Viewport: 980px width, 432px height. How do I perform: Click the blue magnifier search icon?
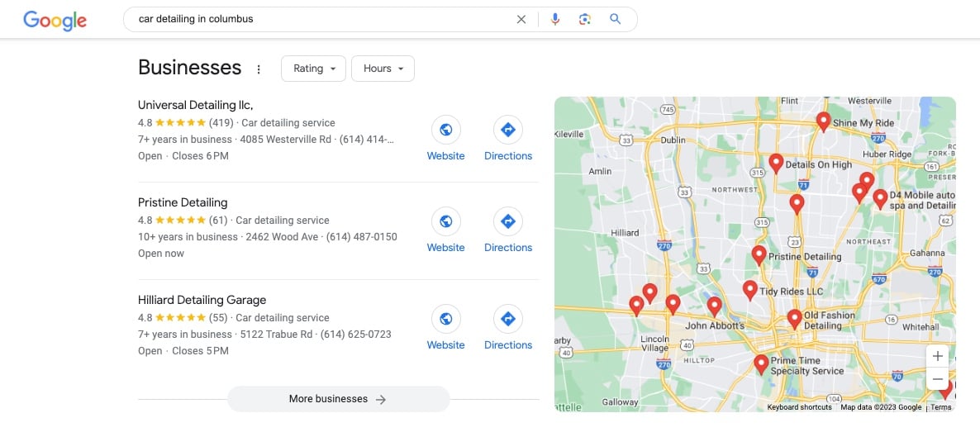tap(616, 19)
